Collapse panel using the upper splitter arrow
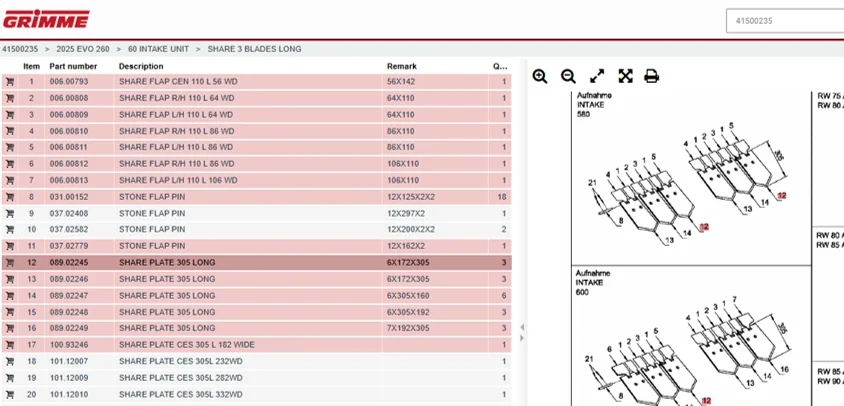This screenshot has height=406, width=844. 522,327
